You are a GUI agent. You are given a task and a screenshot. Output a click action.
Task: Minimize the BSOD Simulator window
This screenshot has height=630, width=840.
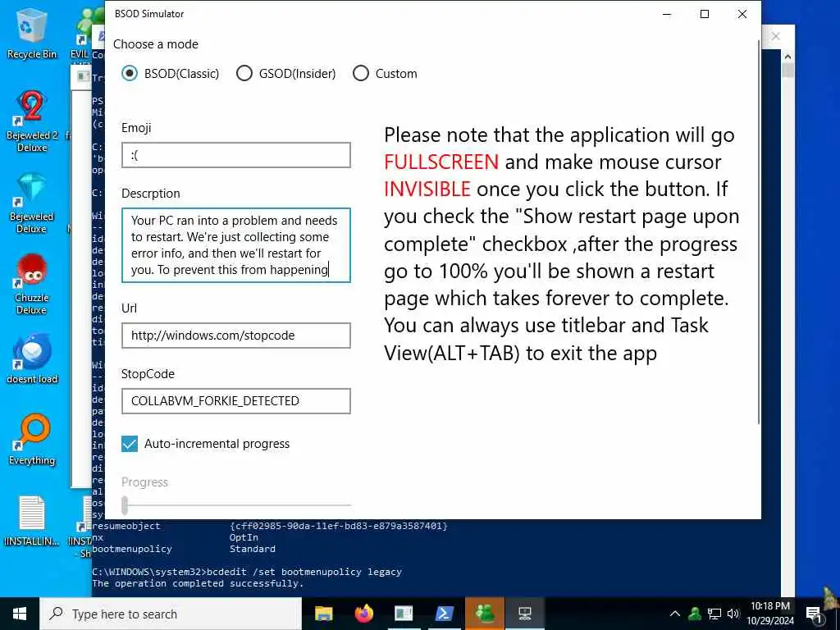667,14
